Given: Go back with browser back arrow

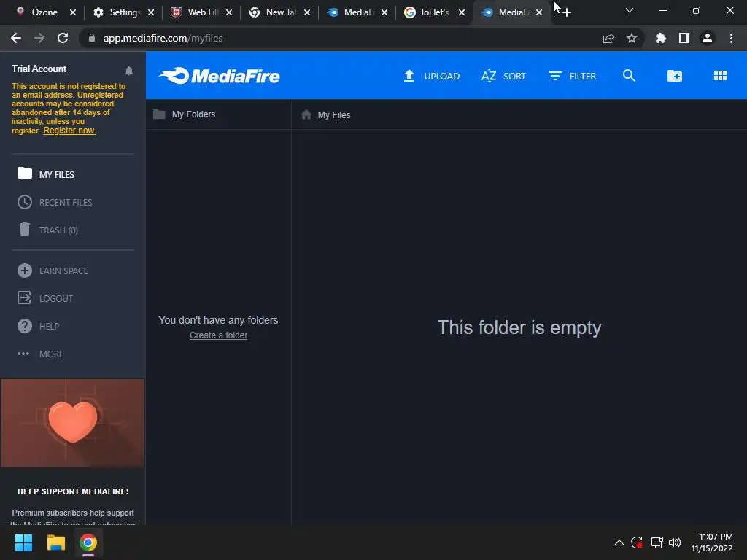Looking at the screenshot, I should tap(16, 38).
